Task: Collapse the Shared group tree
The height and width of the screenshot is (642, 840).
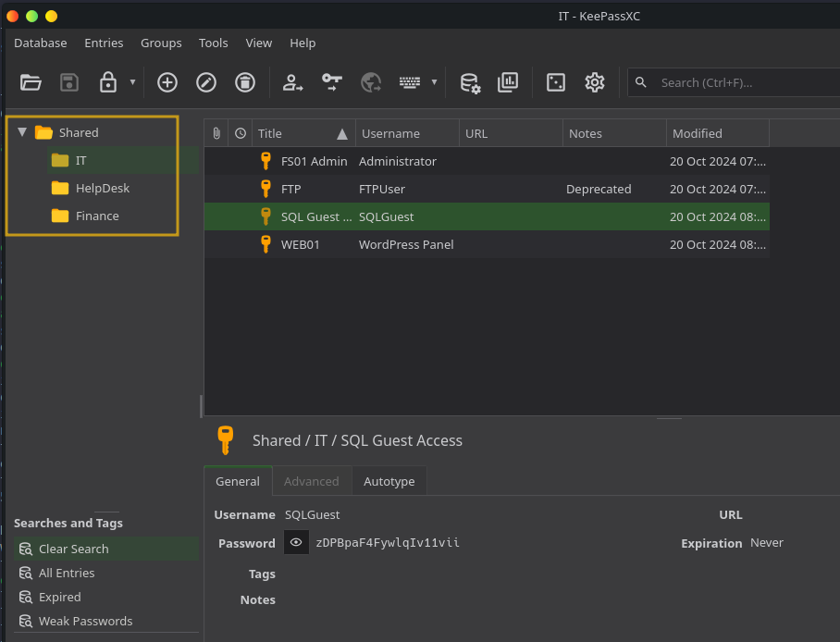Action: click(22, 132)
